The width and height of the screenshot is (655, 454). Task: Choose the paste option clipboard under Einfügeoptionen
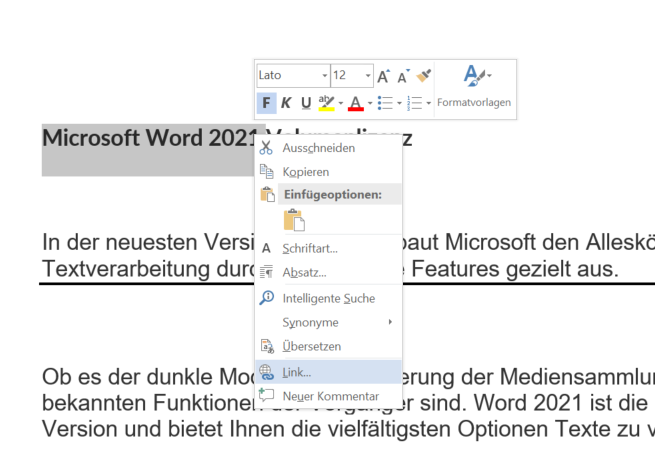(294, 220)
